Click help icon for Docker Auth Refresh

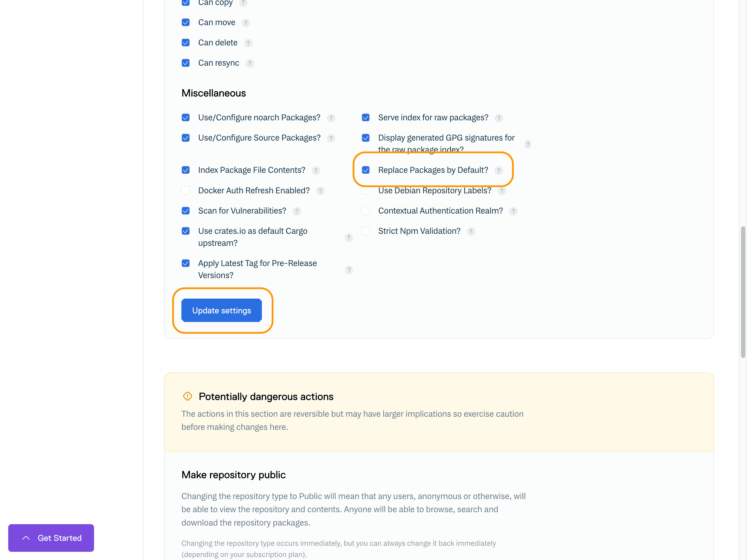point(320,191)
